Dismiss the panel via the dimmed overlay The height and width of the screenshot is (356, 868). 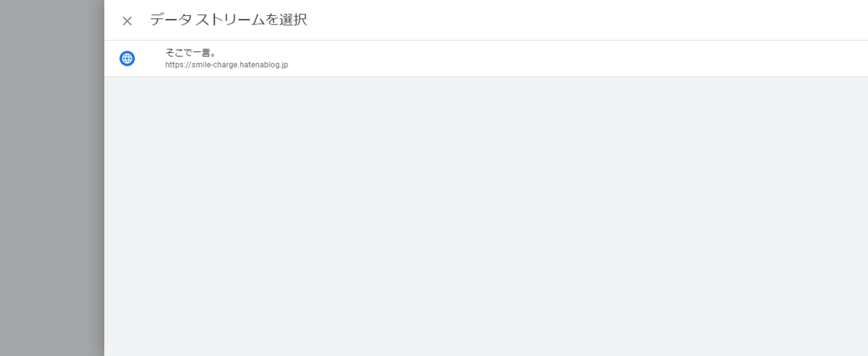click(52, 178)
